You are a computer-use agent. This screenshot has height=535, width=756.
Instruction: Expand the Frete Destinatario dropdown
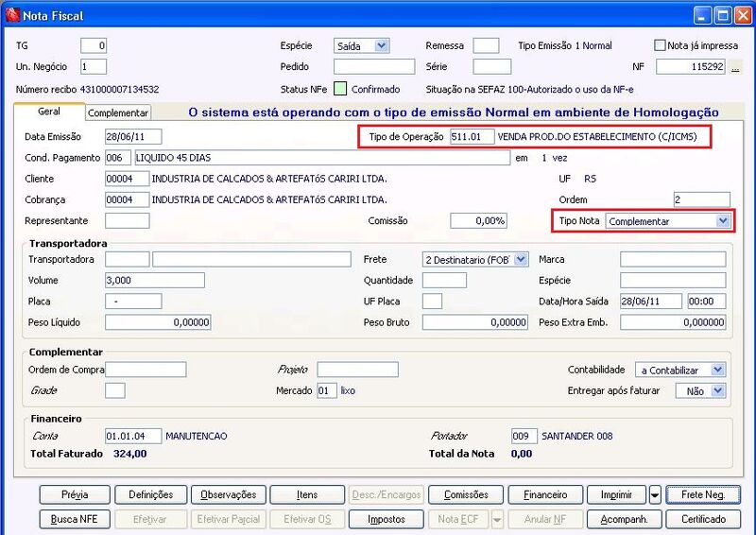pyautogui.click(x=521, y=260)
